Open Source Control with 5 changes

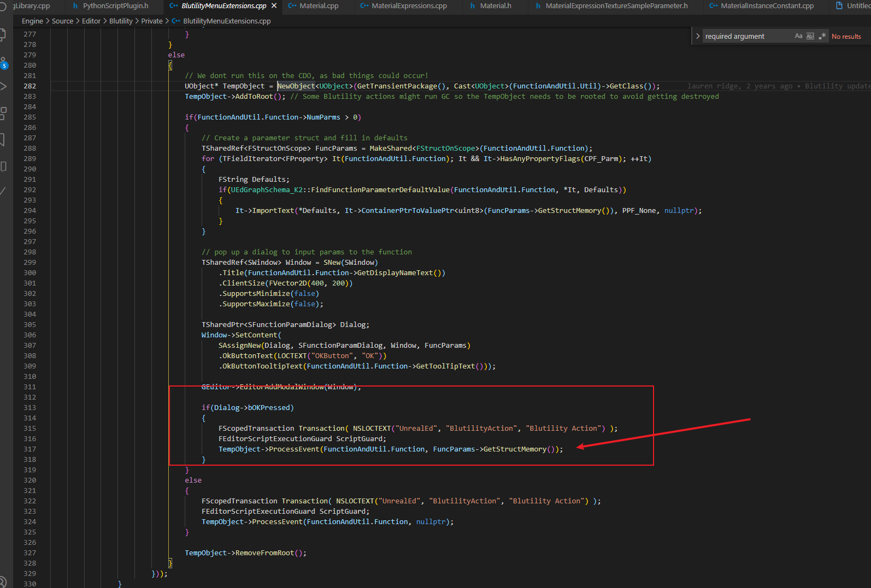click(x=3, y=62)
